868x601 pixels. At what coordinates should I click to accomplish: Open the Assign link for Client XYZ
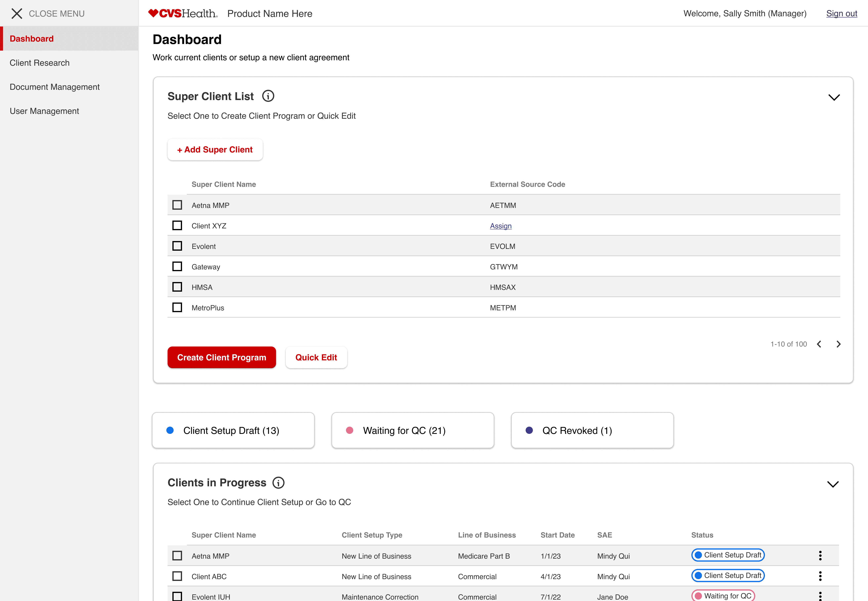pos(501,226)
